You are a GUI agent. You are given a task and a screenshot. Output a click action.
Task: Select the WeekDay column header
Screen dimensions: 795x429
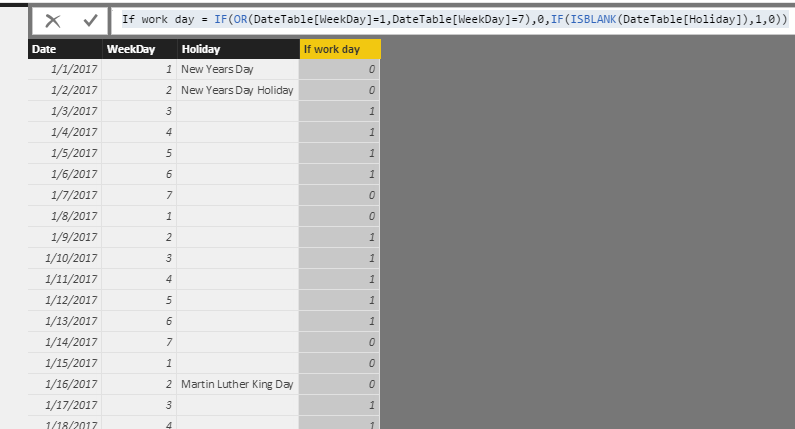pyautogui.click(x=139, y=49)
